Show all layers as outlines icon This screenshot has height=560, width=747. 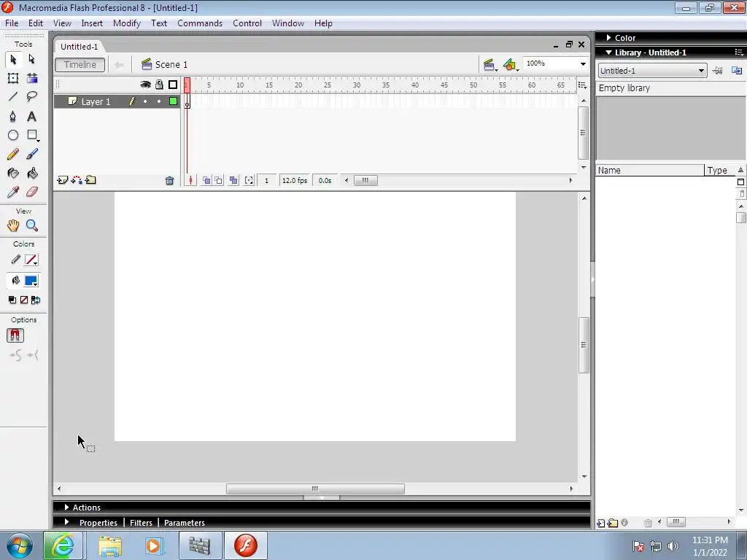point(173,85)
